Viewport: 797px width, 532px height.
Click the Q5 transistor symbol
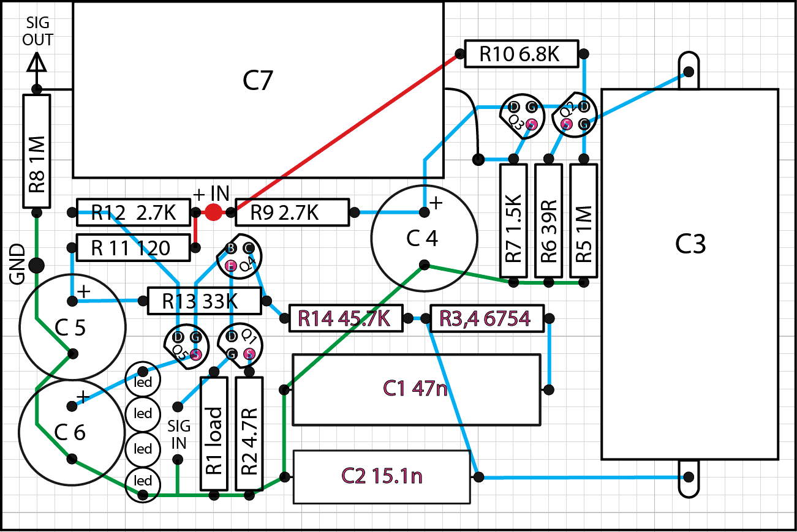187,346
